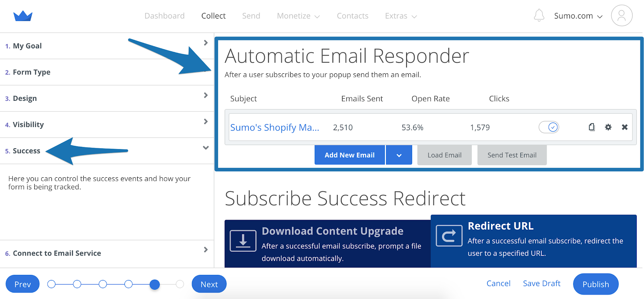Click the 1,579 clicks value
The height and width of the screenshot is (299, 644).
[480, 128]
